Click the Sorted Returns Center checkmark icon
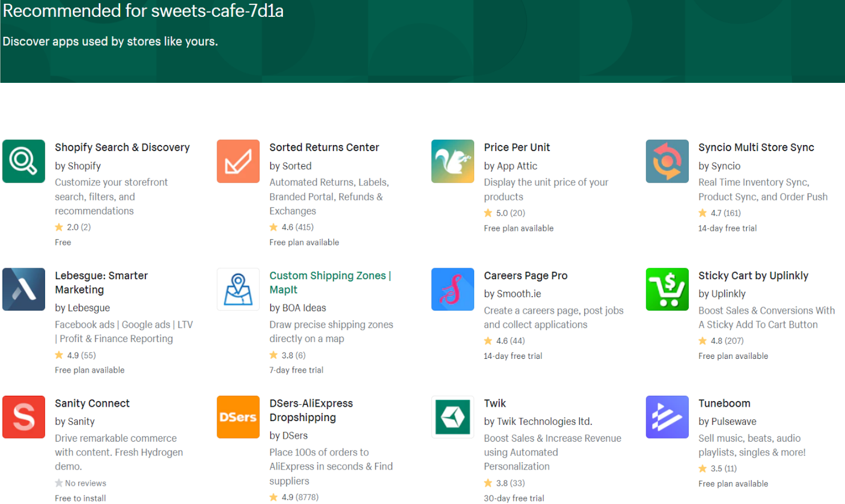This screenshot has width=845, height=504. 238,161
